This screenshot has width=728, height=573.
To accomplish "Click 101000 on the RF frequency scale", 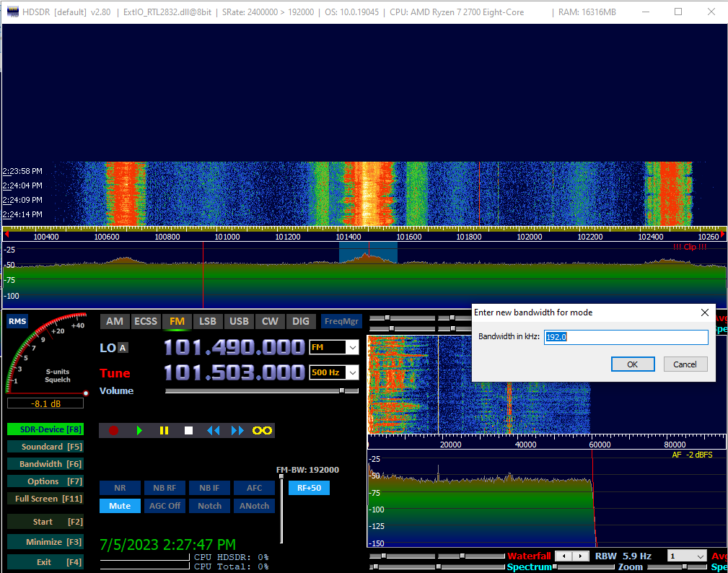I will 227,237.
